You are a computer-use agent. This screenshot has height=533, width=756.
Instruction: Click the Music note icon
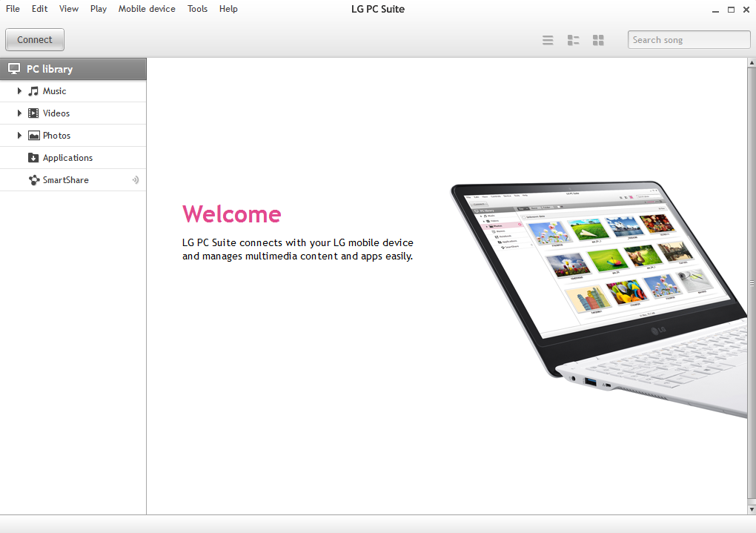point(33,90)
